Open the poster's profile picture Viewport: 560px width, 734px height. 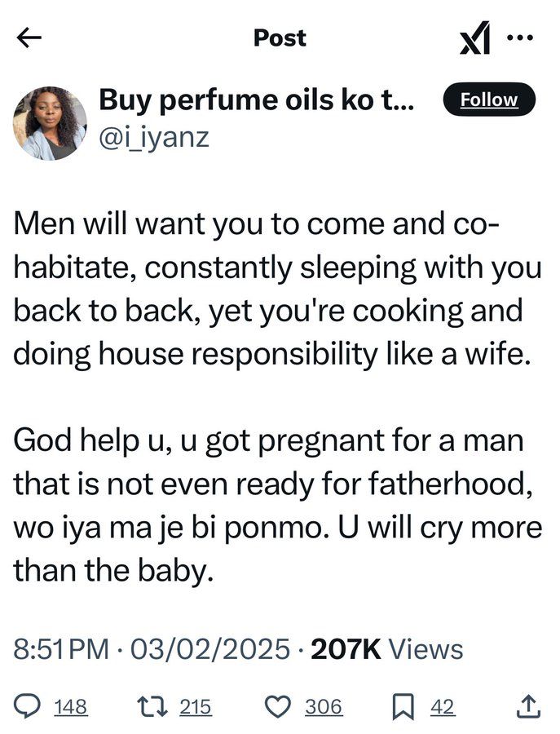coord(50,123)
